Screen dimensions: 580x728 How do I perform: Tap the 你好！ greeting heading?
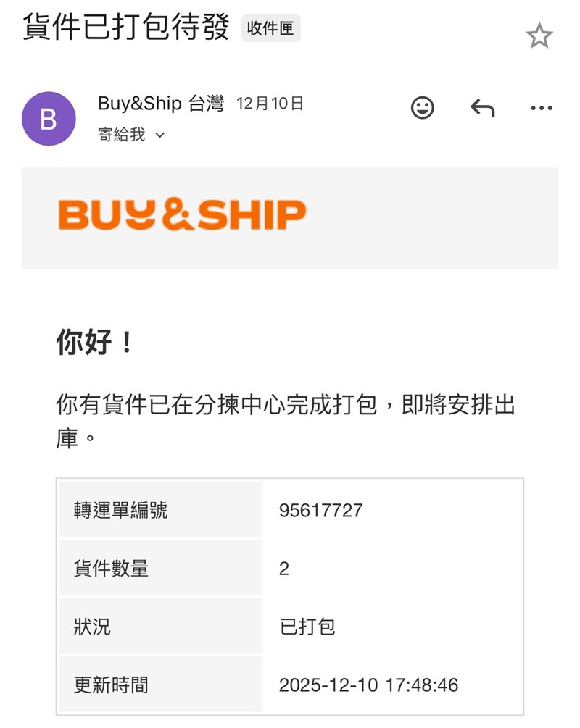tap(95, 343)
